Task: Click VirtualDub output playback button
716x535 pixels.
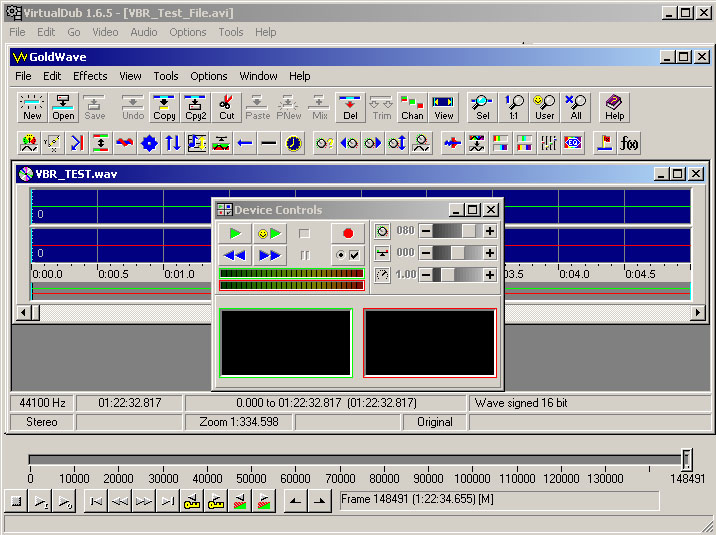Action: [64, 502]
